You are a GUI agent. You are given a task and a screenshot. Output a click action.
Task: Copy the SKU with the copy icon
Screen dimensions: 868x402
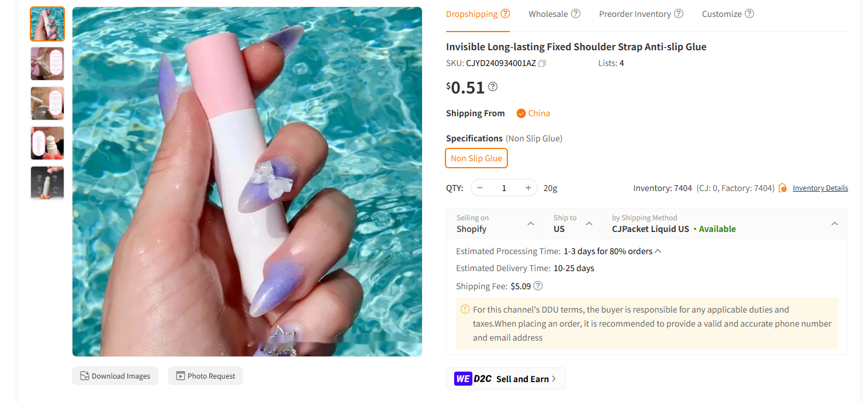(542, 63)
